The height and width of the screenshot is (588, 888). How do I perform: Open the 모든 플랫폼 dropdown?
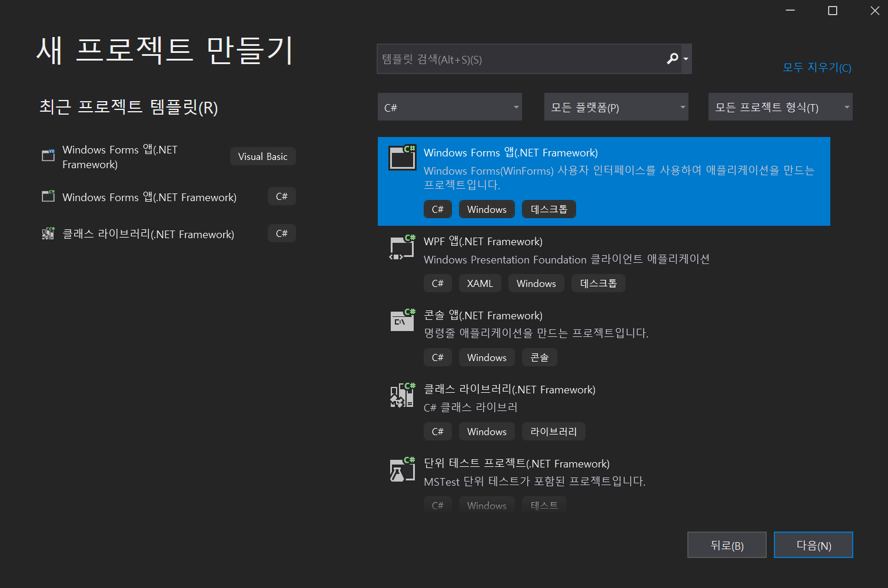click(616, 106)
